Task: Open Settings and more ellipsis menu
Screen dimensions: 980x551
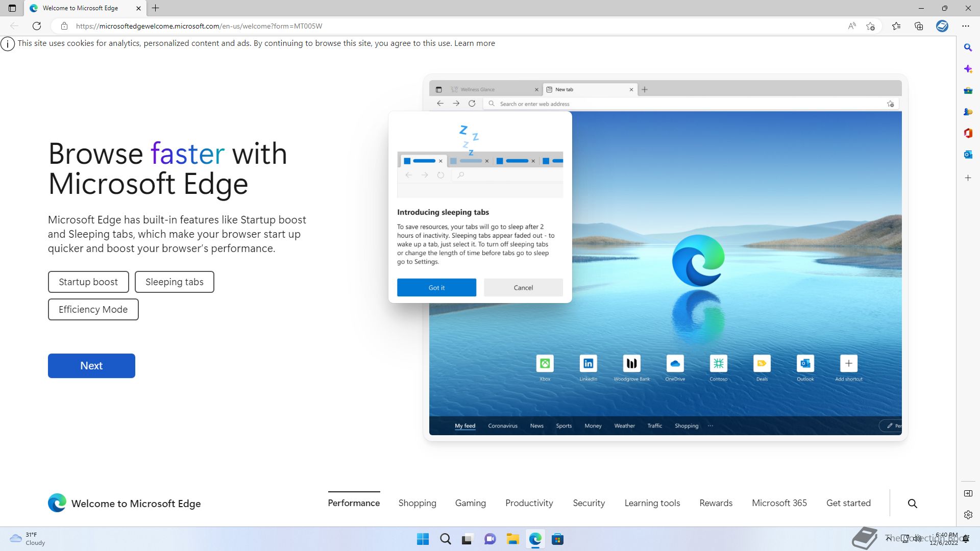Action: click(x=965, y=26)
